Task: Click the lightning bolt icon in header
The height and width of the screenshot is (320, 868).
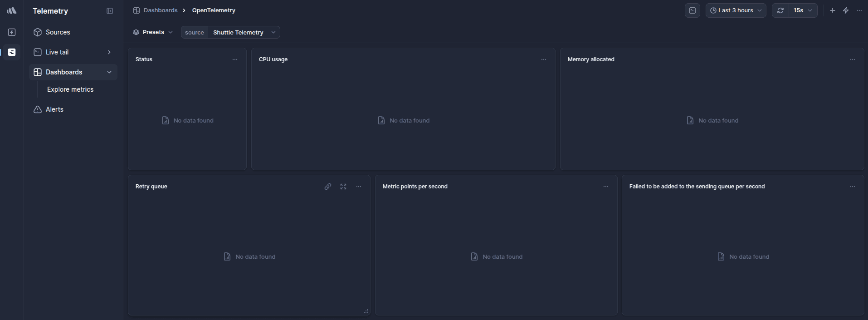Action: pyautogui.click(x=846, y=10)
